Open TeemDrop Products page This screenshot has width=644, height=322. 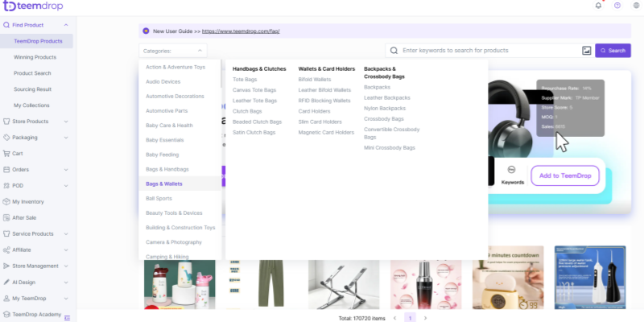[38, 41]
